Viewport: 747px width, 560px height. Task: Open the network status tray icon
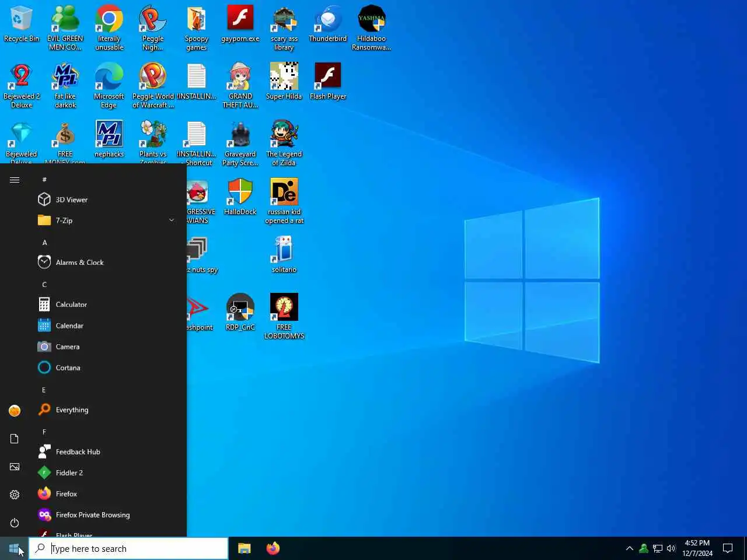pyautogui.click(x=658, y=548)
